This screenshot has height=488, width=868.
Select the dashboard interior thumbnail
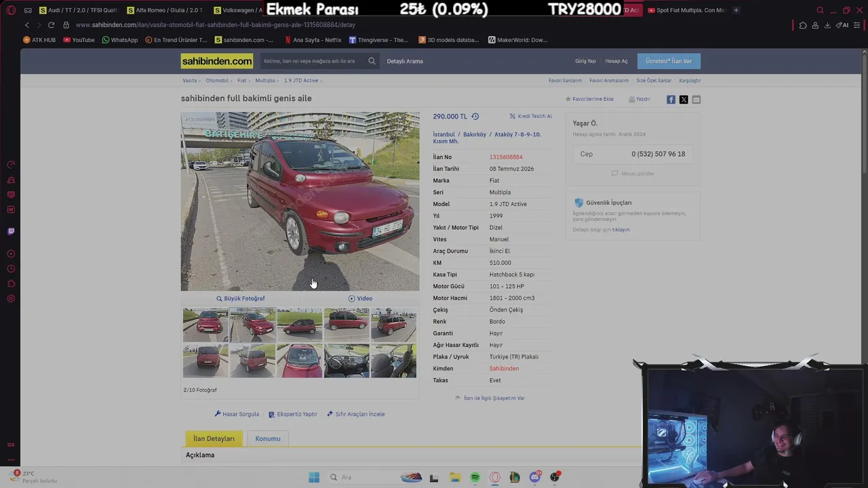[x=347, y=361]
